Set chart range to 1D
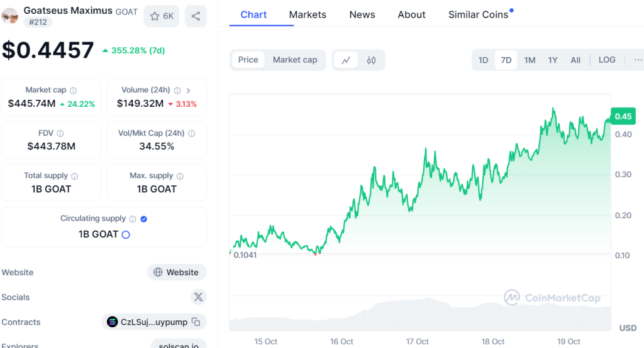Viewport: 644px width, 348px height. click(x=483, y=60)
